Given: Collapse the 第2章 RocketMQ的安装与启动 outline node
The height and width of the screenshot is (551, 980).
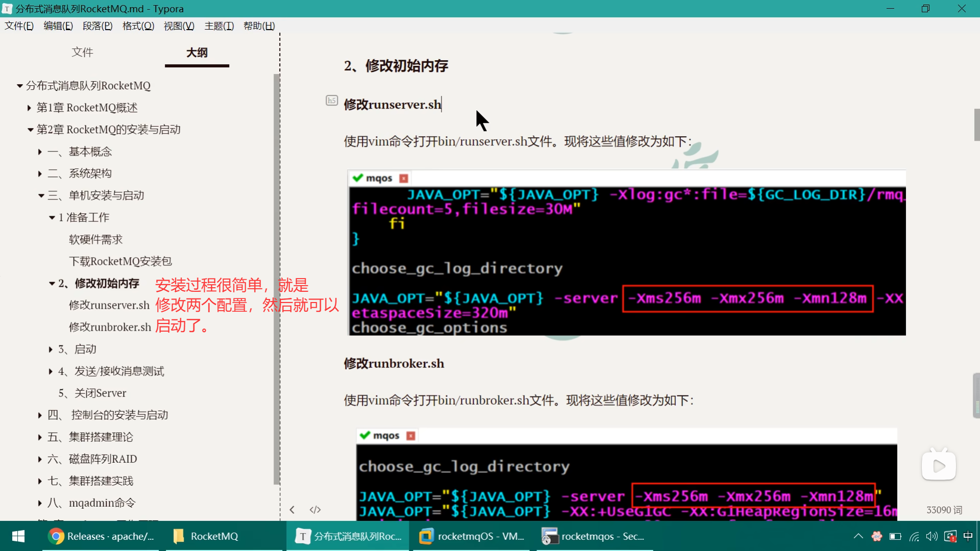Looking at the screenshot, I should point(30,130).
